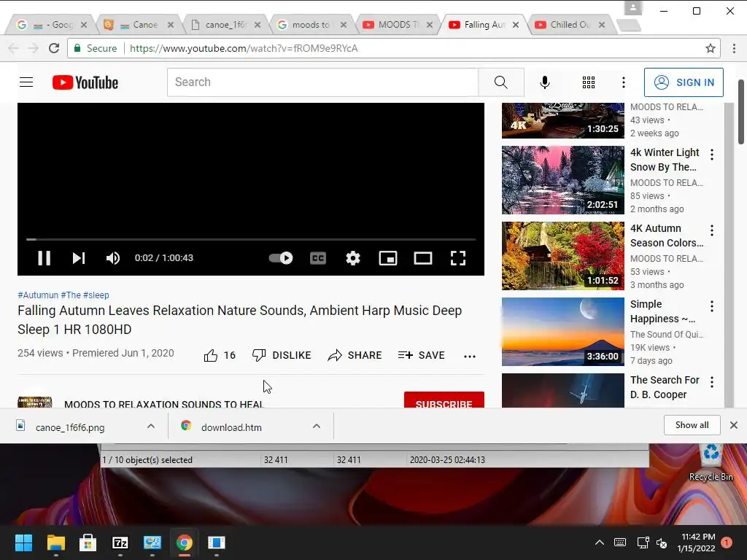The height and width of the screenshot is (560, 747).
Task: Open 4K Autumn Season Colors thumbnail
Action: 562,256
